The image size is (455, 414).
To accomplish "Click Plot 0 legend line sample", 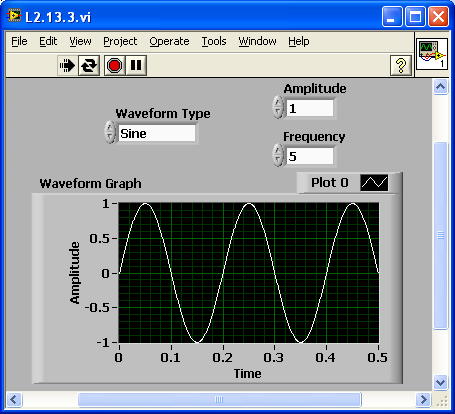I will pyautogui.click(x=374, y=183).
